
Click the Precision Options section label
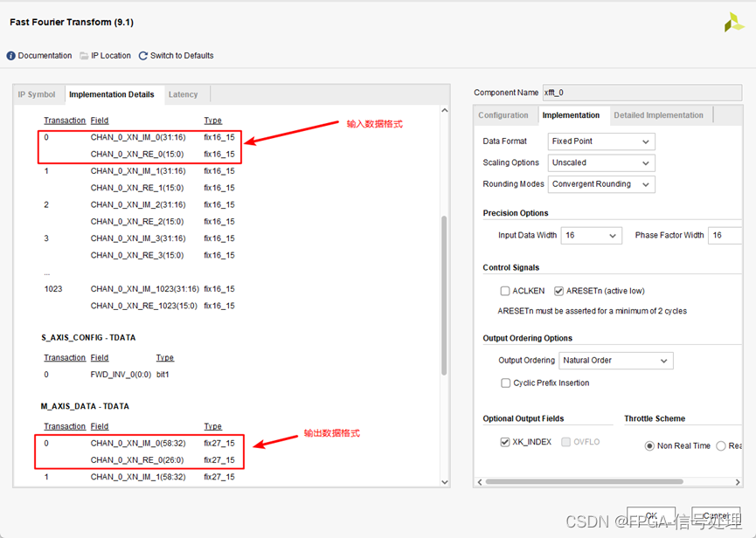[x=516, y=213]
